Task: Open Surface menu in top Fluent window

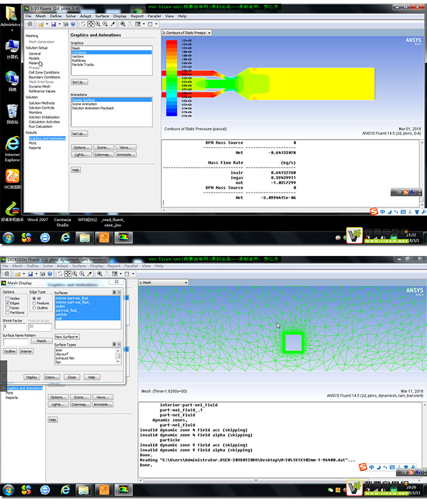Action: coord(102,16)
